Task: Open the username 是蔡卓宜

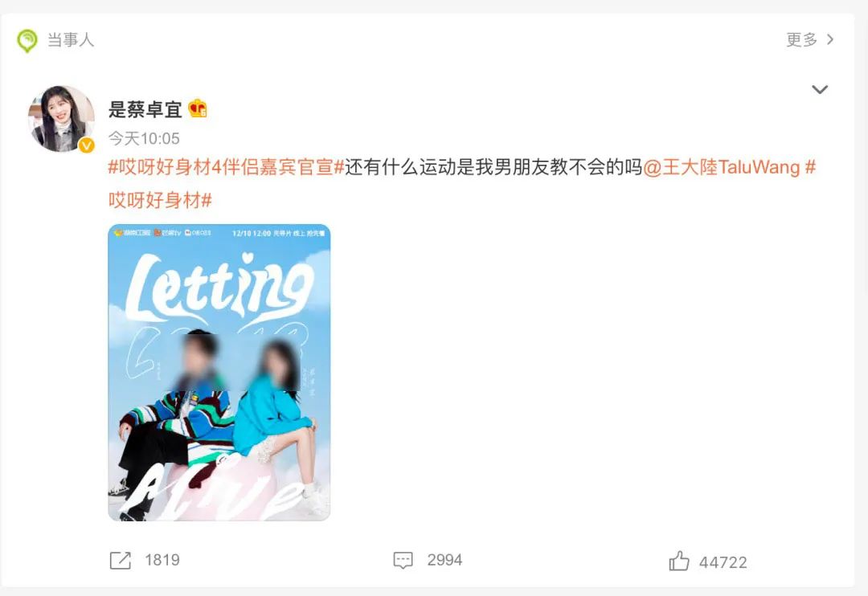Action: 145,109
